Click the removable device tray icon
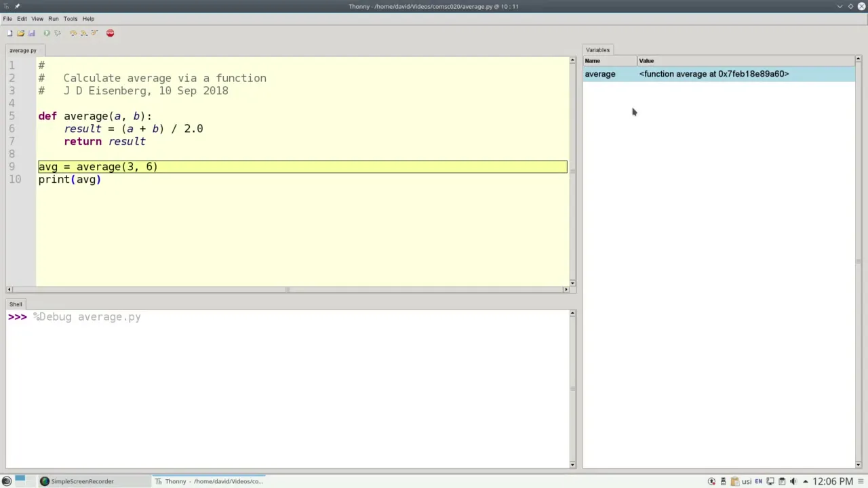The height and width of the screenshot is (488, 868). click(x=723, y=481)
